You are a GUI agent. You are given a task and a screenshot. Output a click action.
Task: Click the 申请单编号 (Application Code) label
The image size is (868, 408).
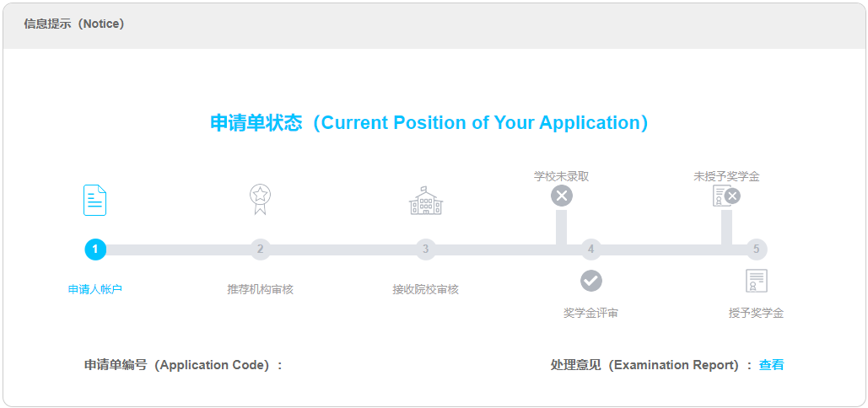pos(183,365)
